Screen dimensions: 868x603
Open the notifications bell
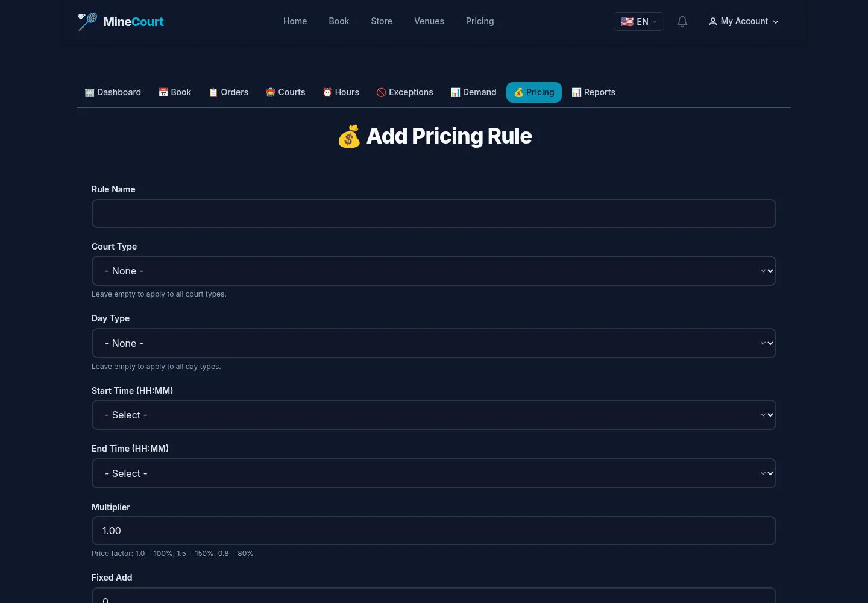[x=682, y=22]
